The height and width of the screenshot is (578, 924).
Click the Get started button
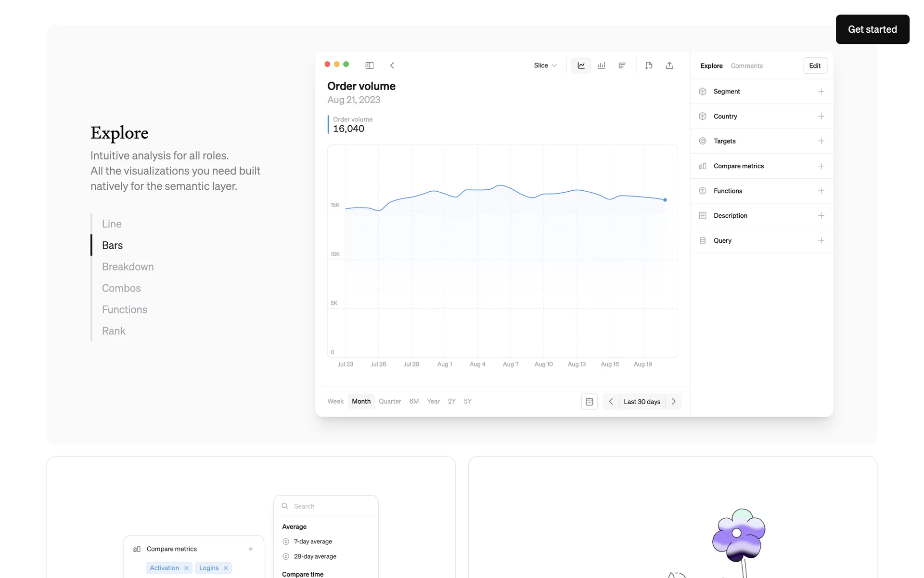tap(872, 29)
